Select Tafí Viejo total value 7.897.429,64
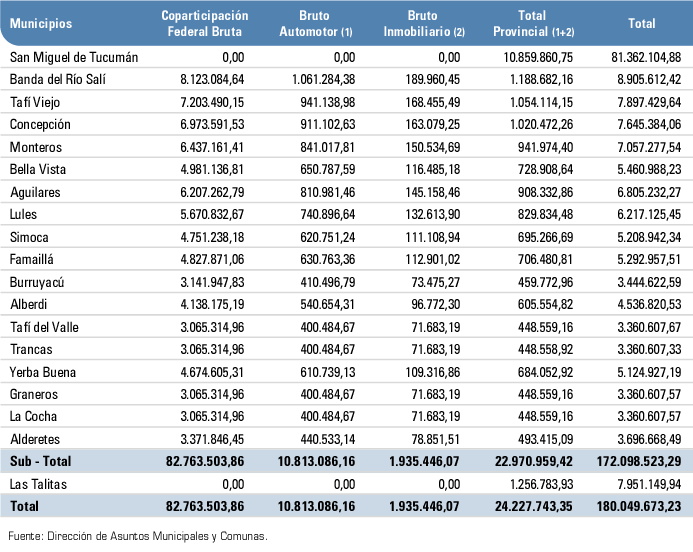The image size is (693, 552). click(x=642, y=102)
